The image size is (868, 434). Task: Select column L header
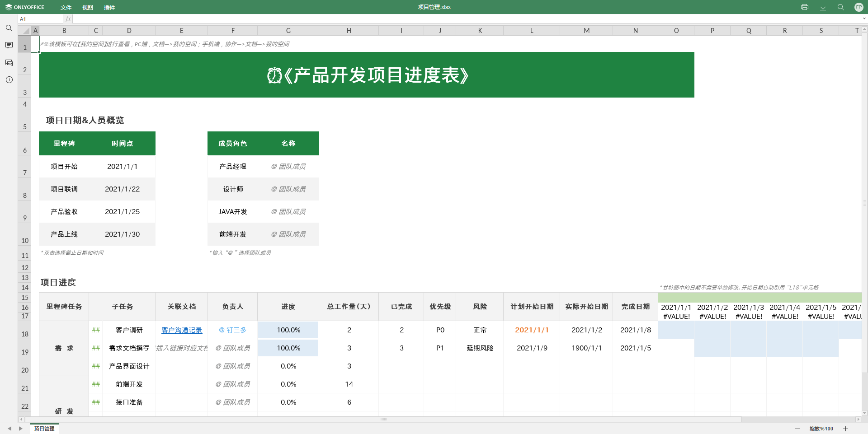click(532, 31)
